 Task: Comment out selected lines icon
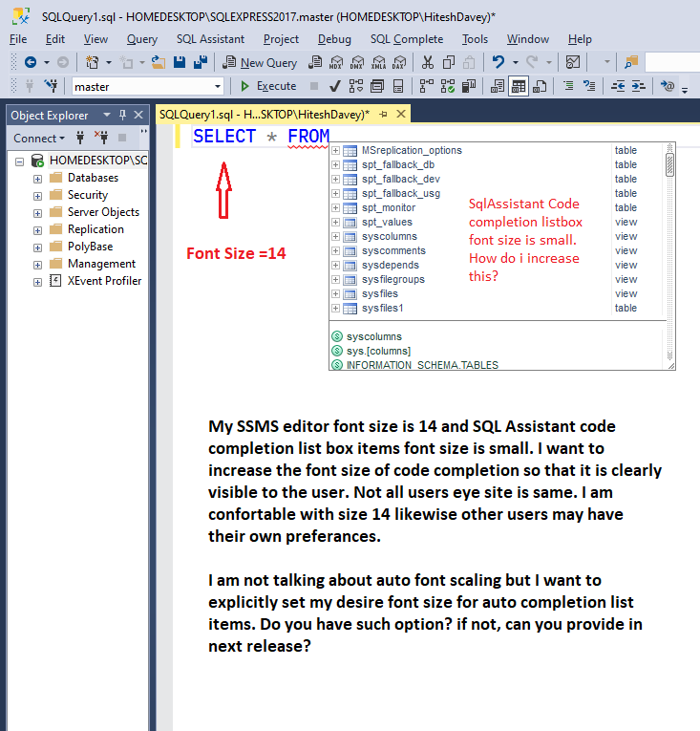click(568, 86)
